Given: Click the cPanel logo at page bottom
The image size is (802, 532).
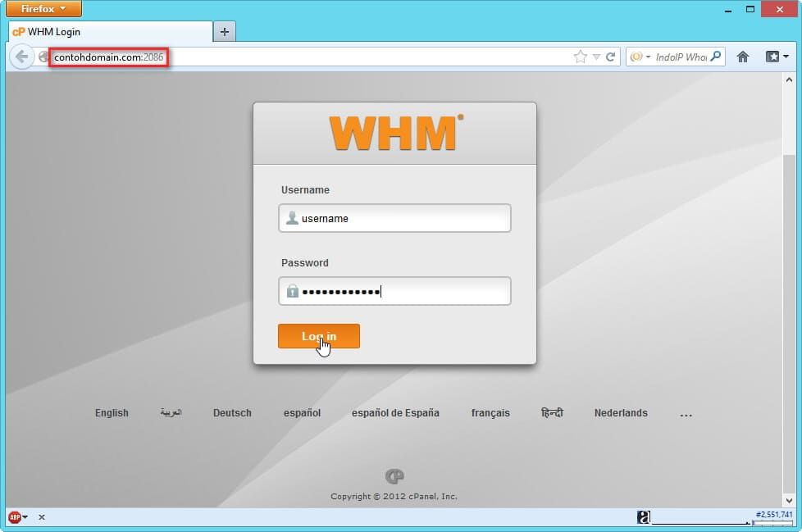Looking at the screenshot, I should 394,476.
